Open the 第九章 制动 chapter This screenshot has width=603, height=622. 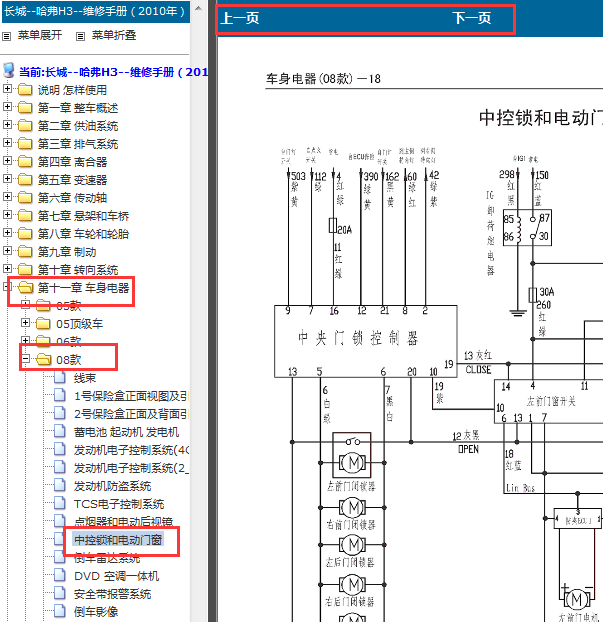[x=67, y=252]
